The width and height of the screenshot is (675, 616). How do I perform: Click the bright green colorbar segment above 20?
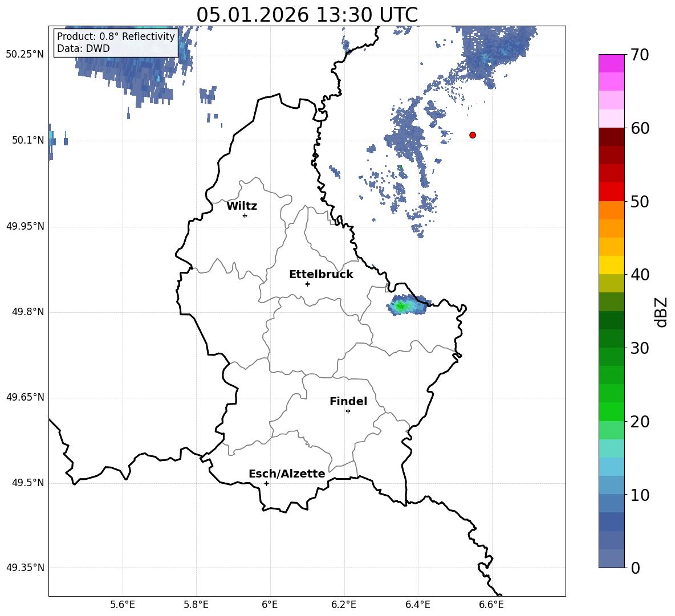pyautogui.click(x=611, y=411)
